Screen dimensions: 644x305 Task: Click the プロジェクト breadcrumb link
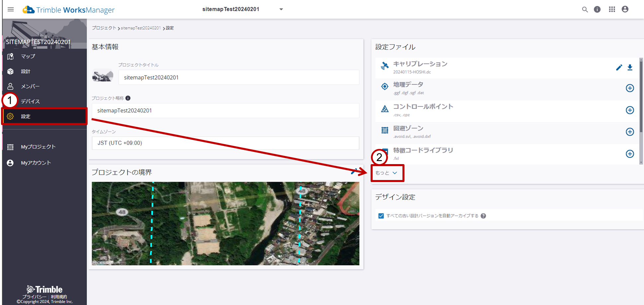coord(104,28)
